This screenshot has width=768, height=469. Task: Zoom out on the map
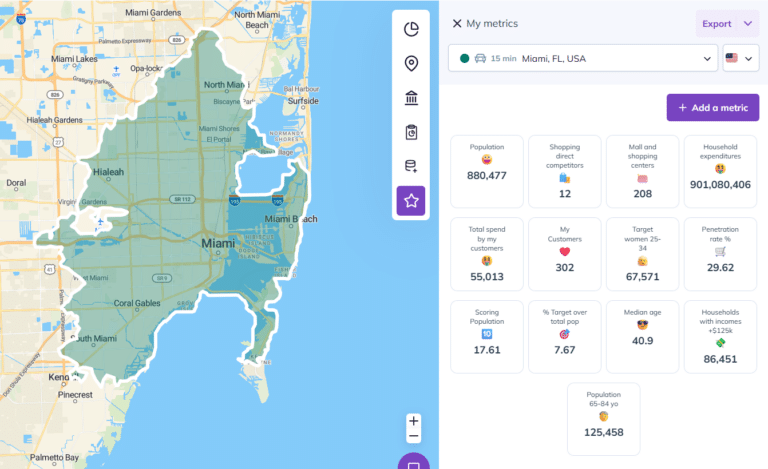tap(413, 436)
